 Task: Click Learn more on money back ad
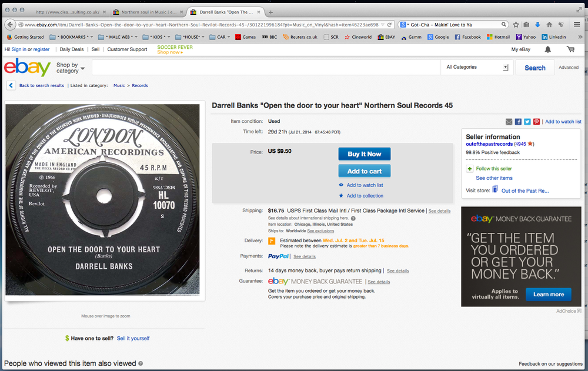(x=549, y=295)
